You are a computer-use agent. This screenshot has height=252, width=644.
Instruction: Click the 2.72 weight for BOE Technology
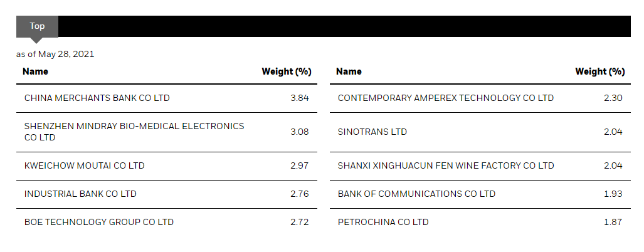tap(299, 222)
